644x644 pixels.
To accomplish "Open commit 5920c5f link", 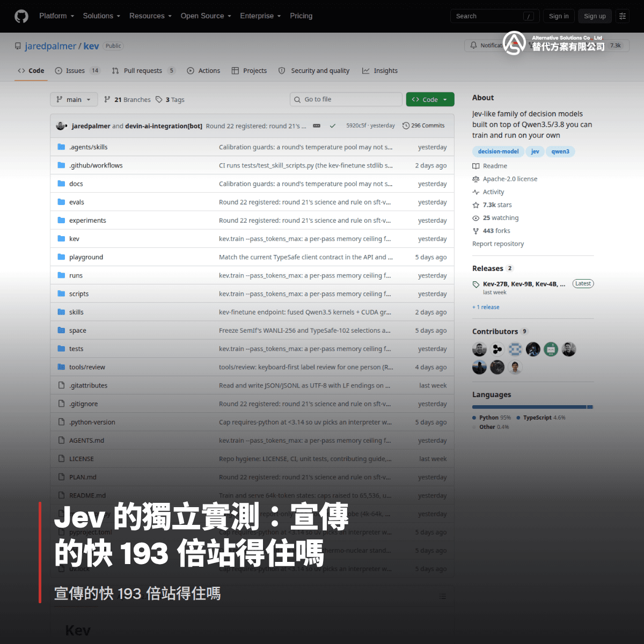I will (356, 126).
